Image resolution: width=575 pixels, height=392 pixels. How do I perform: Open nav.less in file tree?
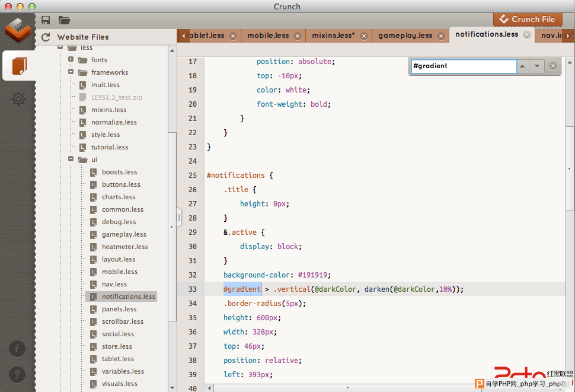[x=114, y=285]
